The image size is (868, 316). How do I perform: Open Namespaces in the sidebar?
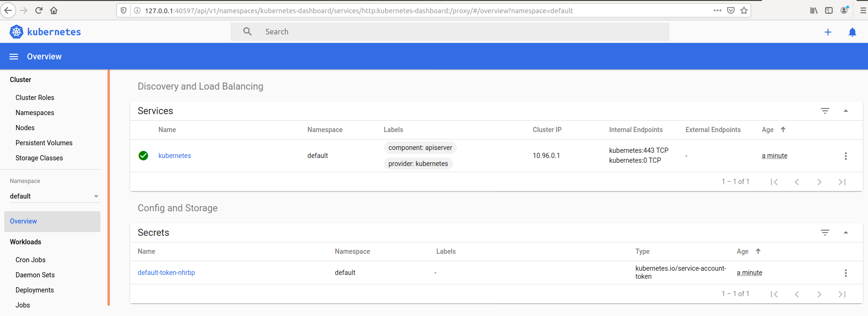tap(35, 113)
